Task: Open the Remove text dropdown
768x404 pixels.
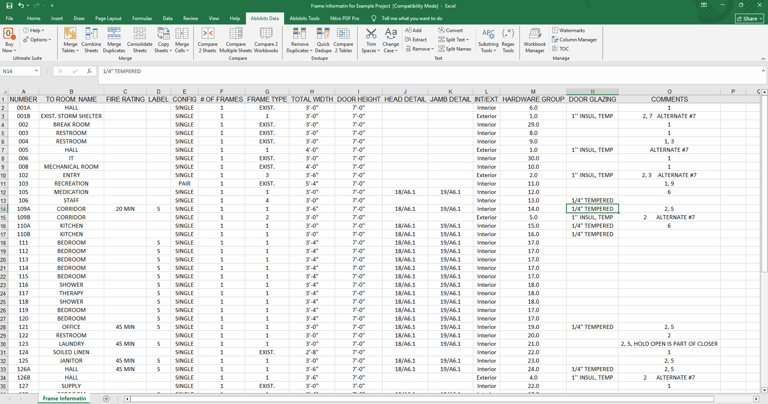Action: pos(420,49)
